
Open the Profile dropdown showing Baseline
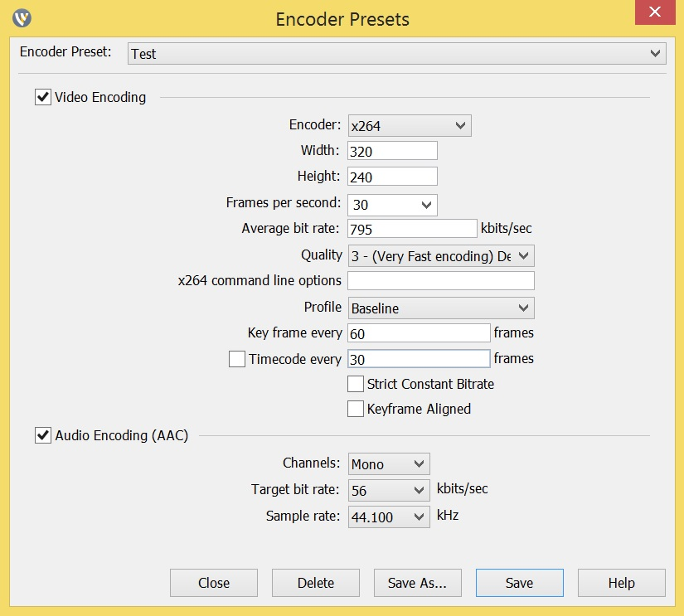click(441, 308)
